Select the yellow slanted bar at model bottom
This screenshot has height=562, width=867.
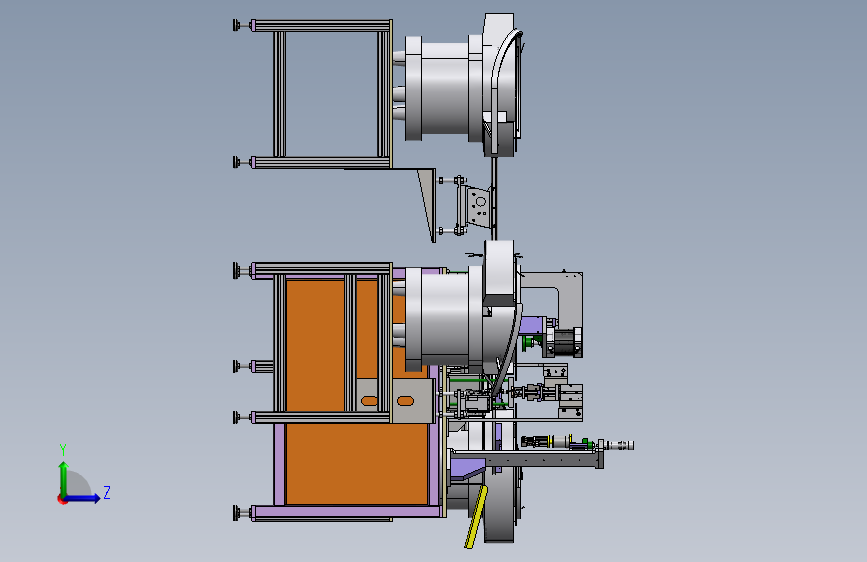[476, 517]
